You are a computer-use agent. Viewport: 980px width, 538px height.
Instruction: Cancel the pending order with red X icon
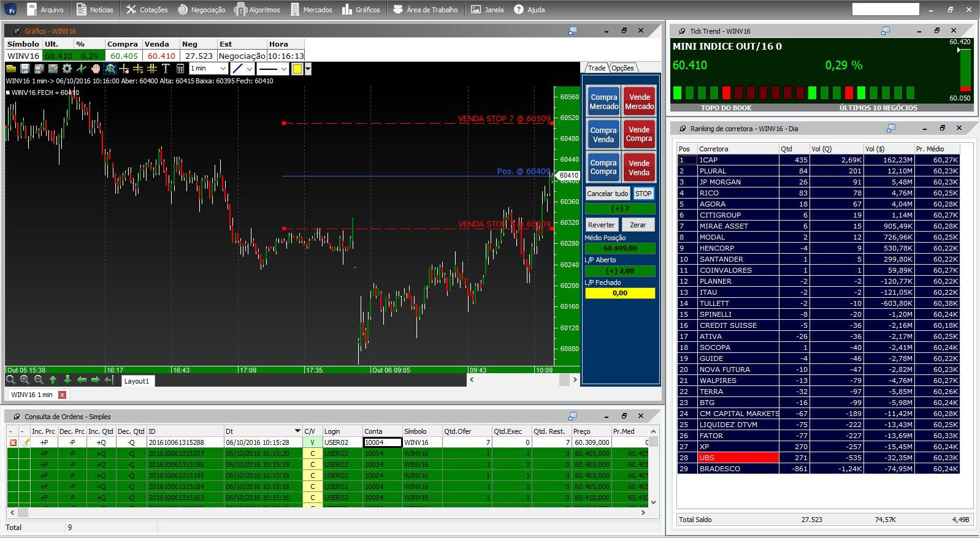13,442
